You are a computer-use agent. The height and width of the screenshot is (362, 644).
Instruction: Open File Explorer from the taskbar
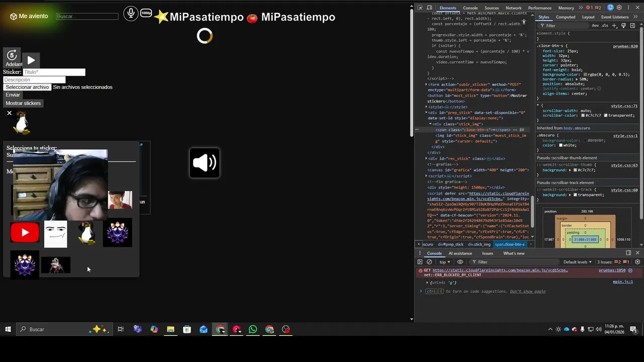click(x=171, y=329)
